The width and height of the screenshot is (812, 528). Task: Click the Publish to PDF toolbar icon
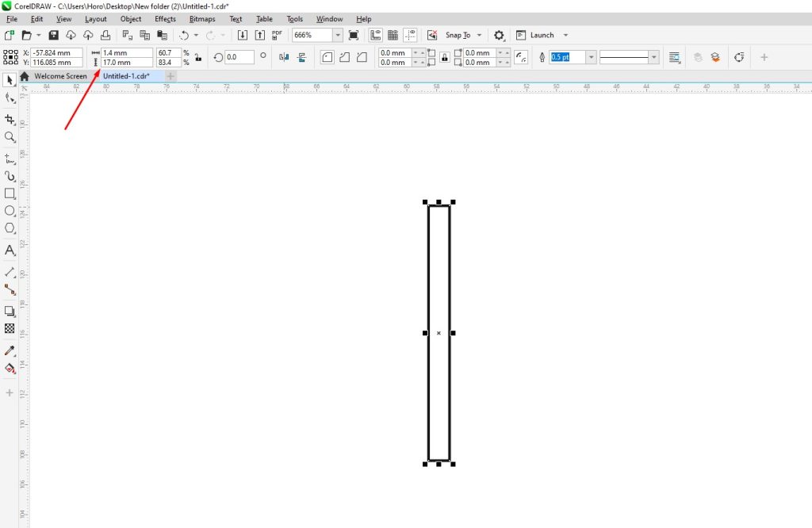click(x=276, y=34)
